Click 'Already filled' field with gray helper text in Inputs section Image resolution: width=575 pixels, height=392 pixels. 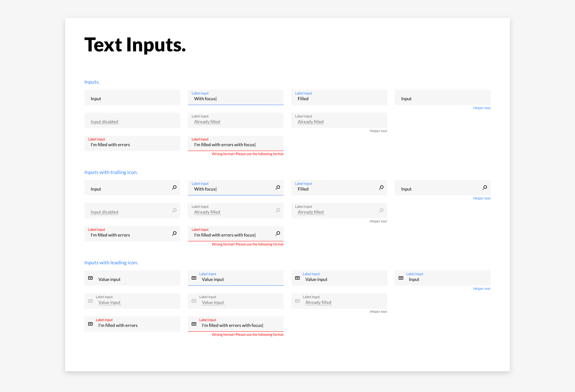pos(339,120)
